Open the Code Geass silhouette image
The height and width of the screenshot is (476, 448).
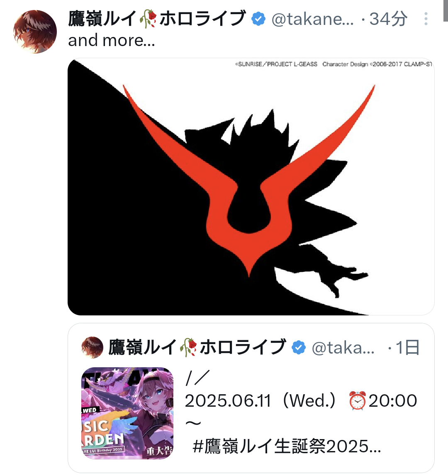pyautogui.click(x=251, y=186)
